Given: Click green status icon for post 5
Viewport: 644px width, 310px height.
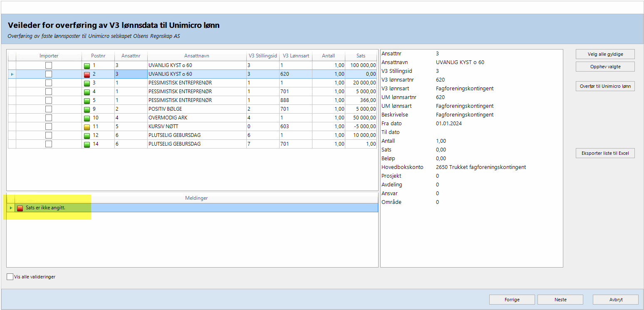Looking at the screenshot, I should (x=87, y=100).
